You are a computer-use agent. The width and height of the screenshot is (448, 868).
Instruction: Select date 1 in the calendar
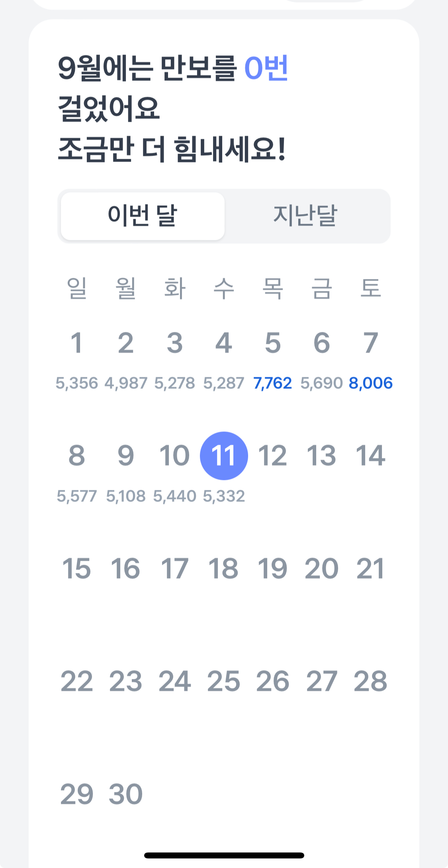point(76,343)
